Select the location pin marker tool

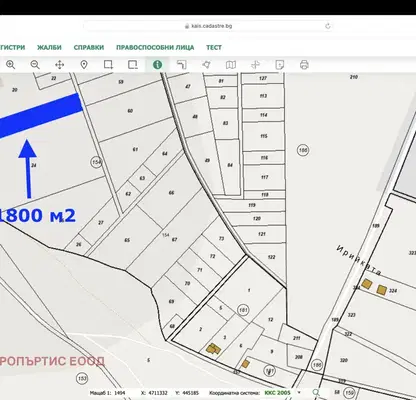point(84,65)
